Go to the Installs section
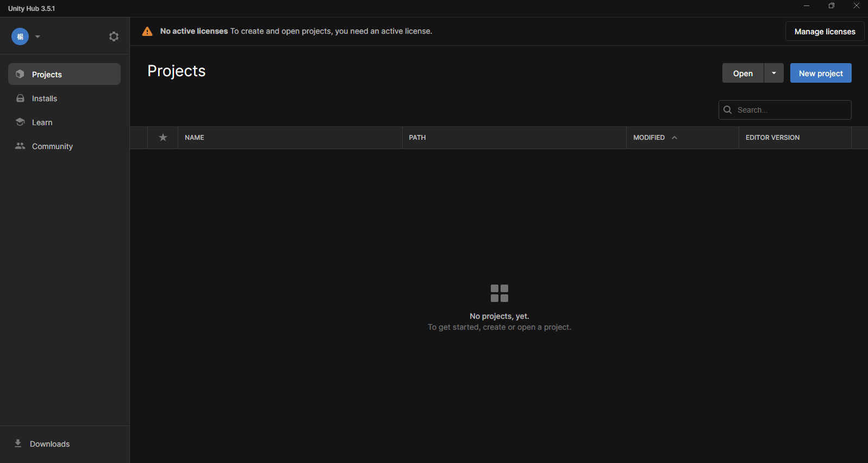 (64, 98)
